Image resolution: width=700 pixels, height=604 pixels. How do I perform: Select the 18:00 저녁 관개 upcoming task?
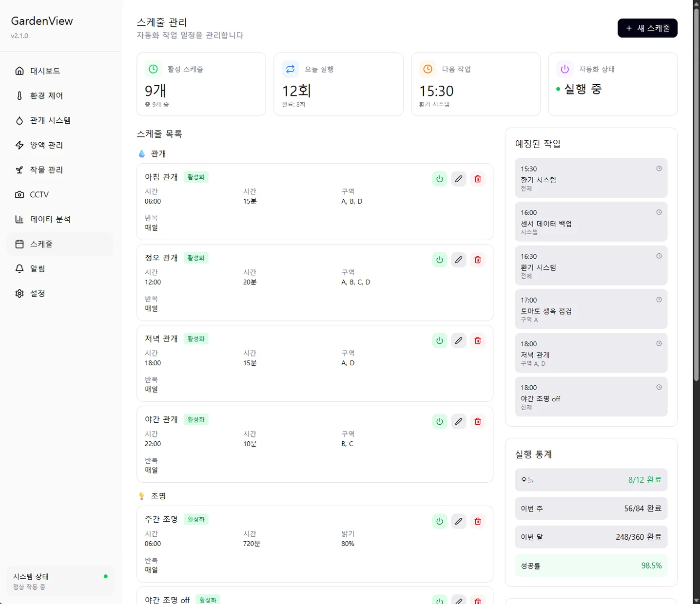pos(591,353)
